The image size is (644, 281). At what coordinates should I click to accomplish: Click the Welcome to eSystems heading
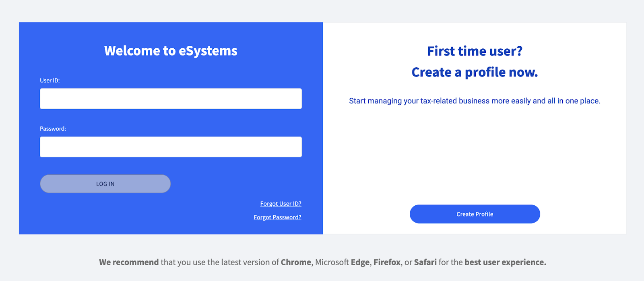pyautogui.click(x=171, y=51)
